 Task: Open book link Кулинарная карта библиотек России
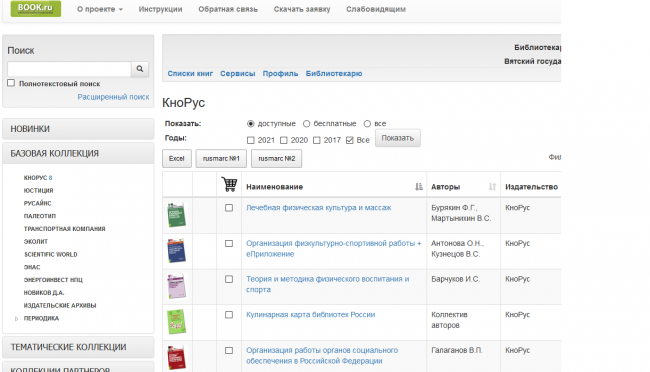[x=310, y=315]
